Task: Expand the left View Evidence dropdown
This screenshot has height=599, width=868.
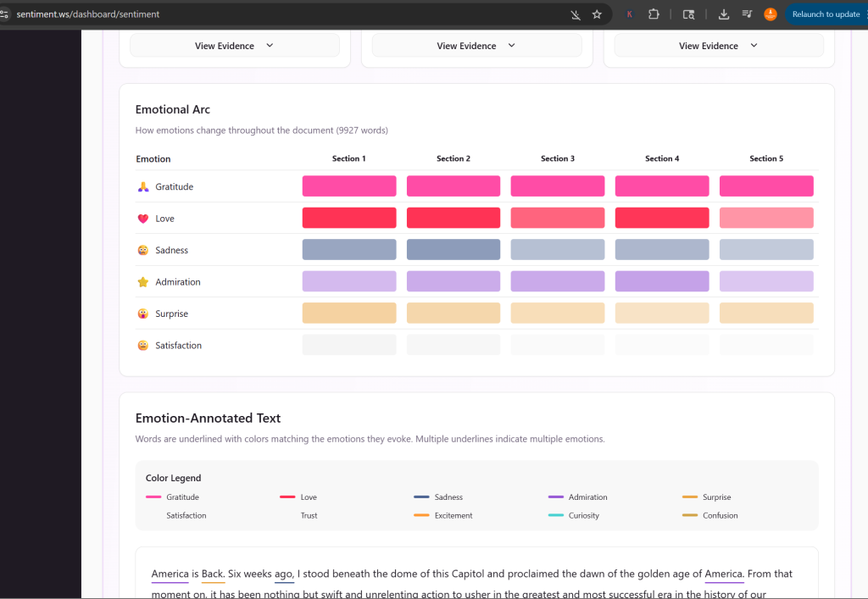Action: click(234, 46)
